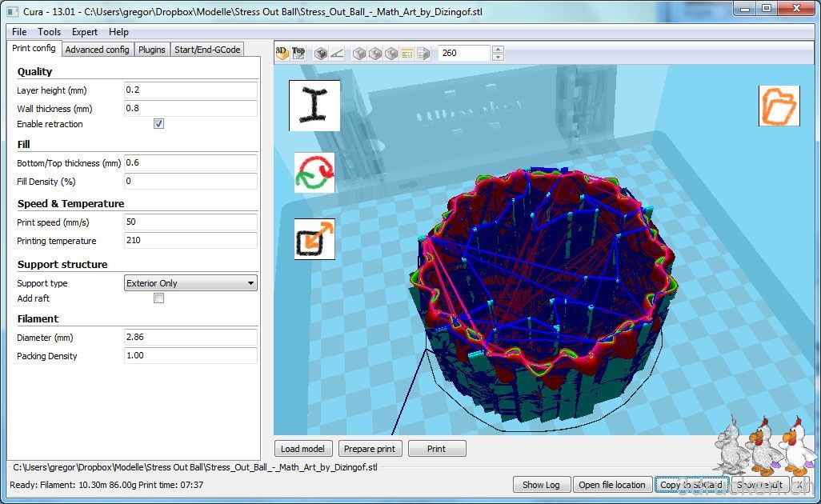Open the scale tool with orange arrow
Image resolution: width=821 pixels, height=504 pixels.
[x=314, y=239]
